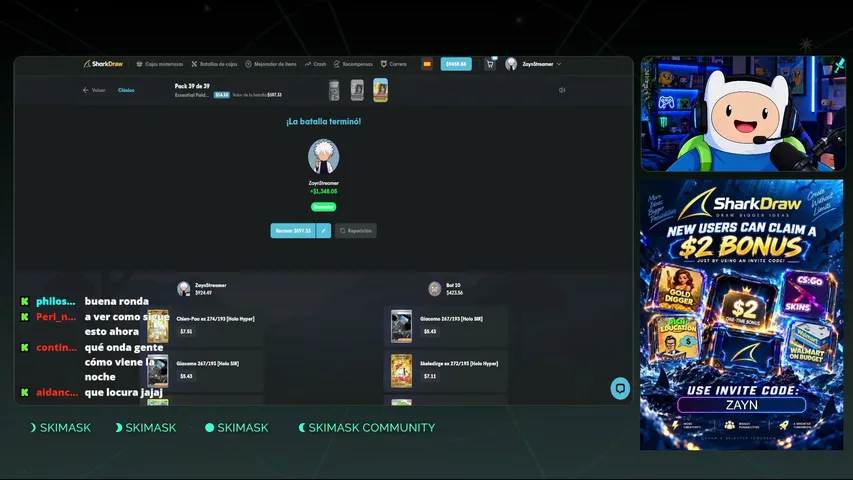Click the Kick badge beside philos...
The height and width of the screenshot is (480, 853).
pos(24,301)
